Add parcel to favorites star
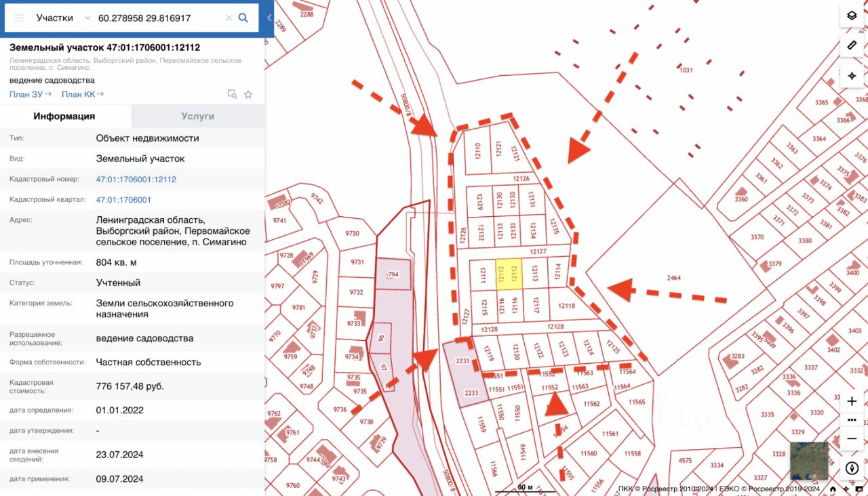This screenshot has height=496, width=868. 248,94
